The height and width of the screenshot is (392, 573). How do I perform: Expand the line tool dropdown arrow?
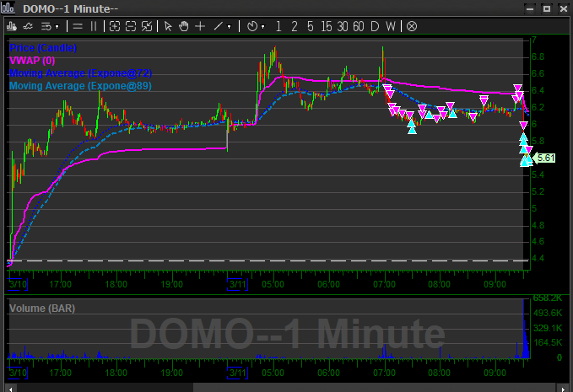pos(230,27)
